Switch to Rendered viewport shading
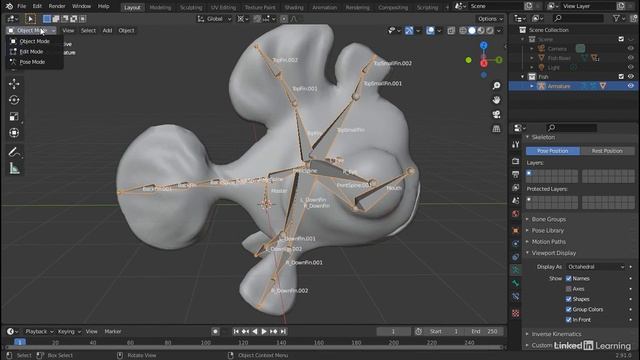Screen dimensions: 640x360 point(490,31)
